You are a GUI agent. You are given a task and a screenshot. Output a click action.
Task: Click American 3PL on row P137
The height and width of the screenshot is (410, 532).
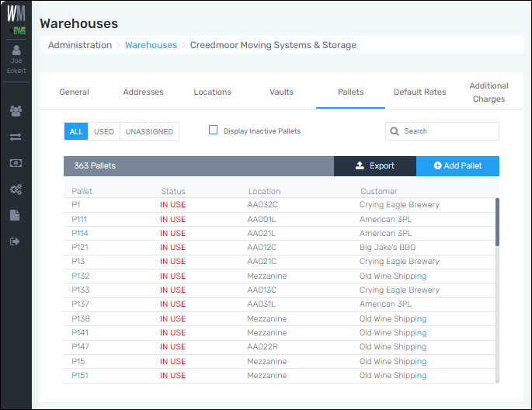pyautogui.click(x=385, y=304)
